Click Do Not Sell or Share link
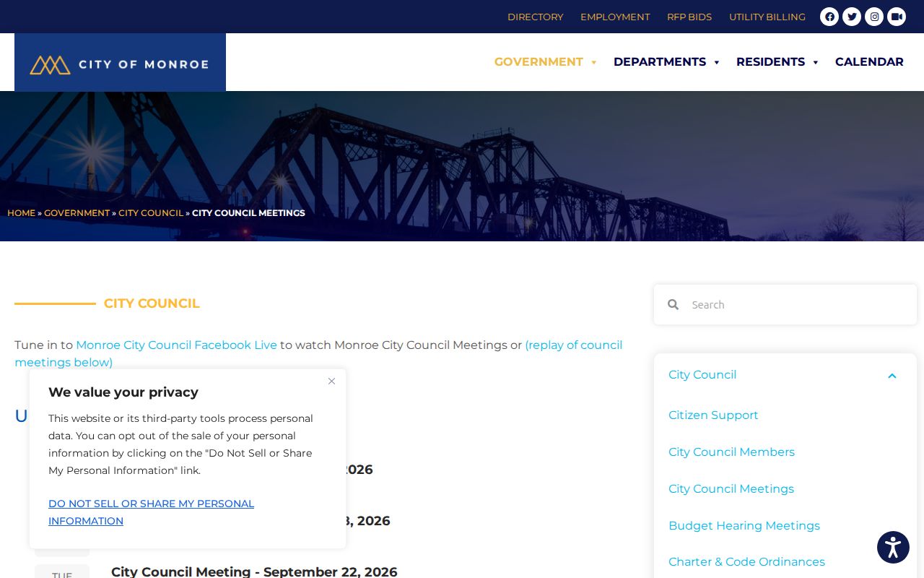 (x=151, y=512)
